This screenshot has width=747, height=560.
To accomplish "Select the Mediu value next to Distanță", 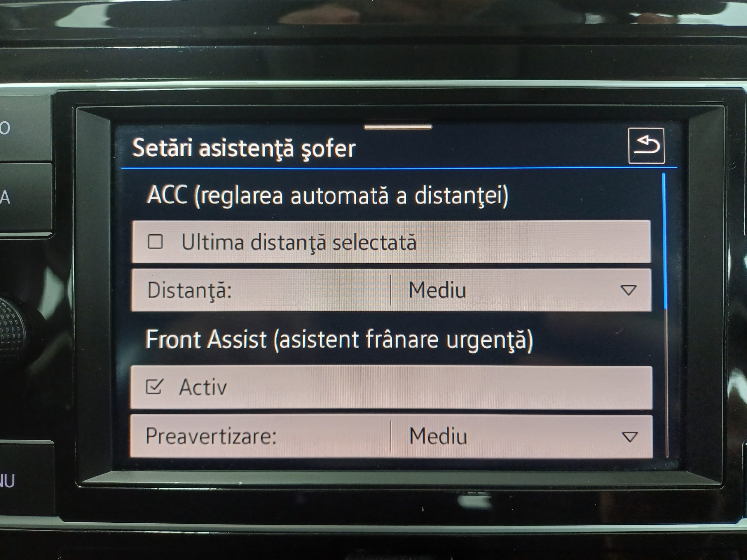I will coord(437,290).
